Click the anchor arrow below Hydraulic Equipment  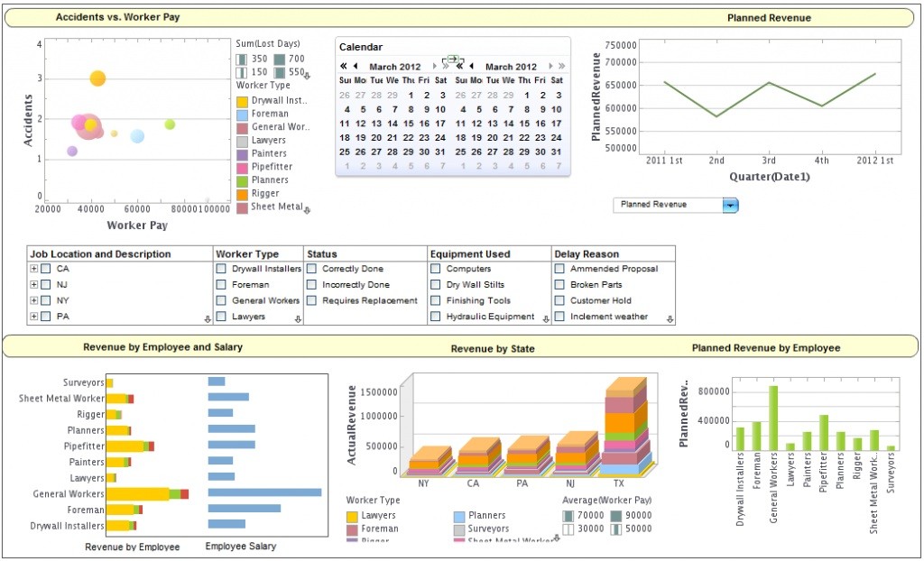tap(546, 317)
